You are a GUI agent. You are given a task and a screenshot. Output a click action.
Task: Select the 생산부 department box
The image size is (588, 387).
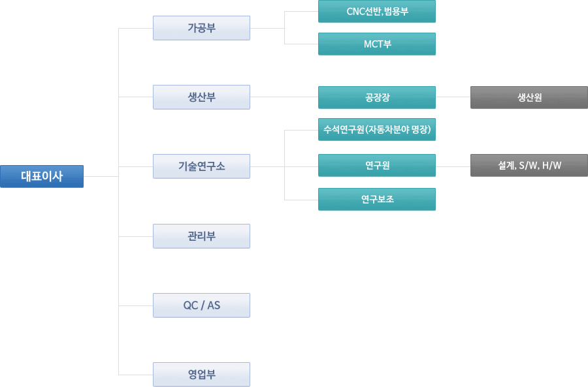201,97
